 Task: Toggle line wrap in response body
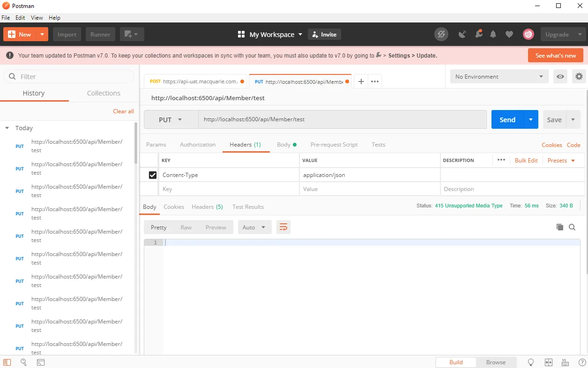[x=283, y=228]
